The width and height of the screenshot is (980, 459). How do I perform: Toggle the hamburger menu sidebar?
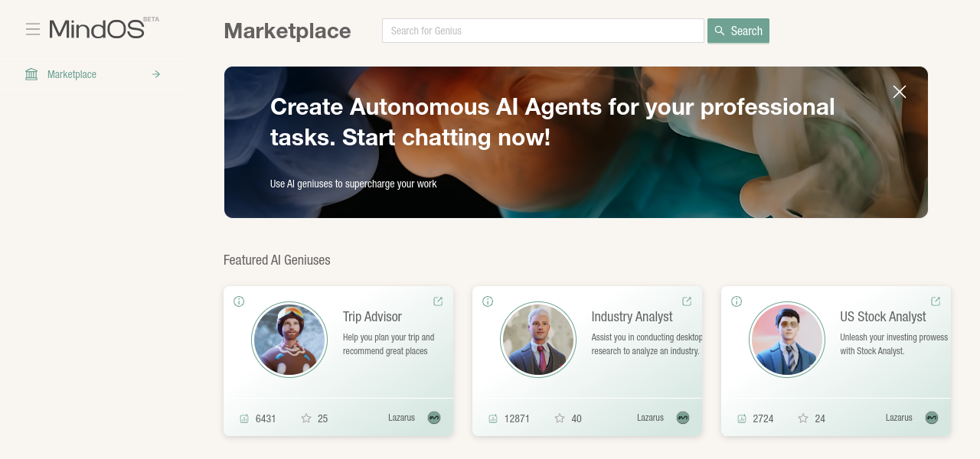pyautogui.click(x=32, y=29)
